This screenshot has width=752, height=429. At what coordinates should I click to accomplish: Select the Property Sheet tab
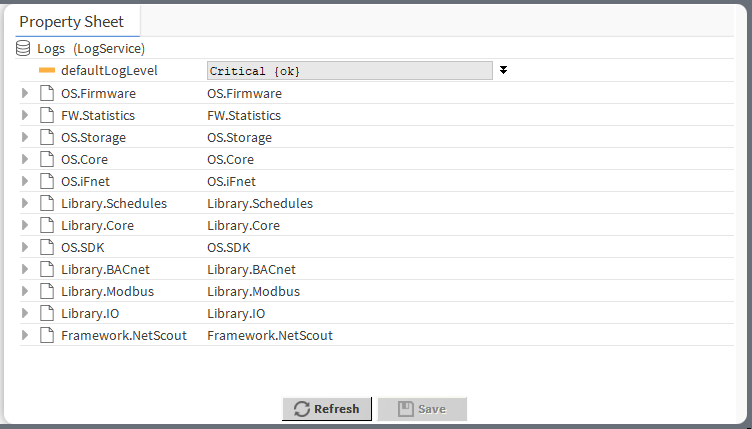point(72,21)
